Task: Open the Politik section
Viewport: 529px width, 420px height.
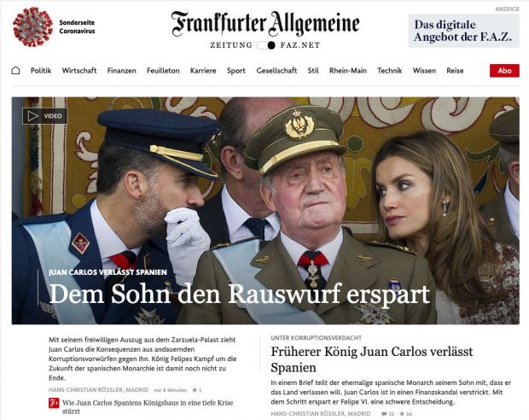Action: 41,71
